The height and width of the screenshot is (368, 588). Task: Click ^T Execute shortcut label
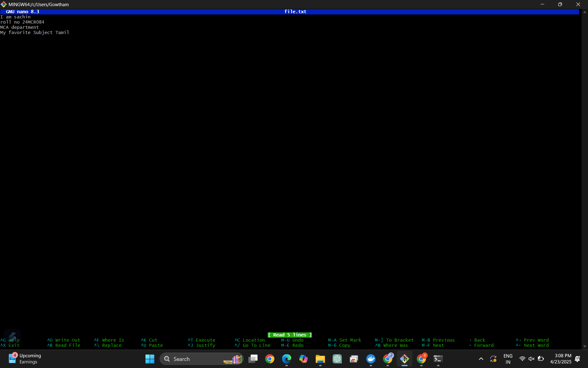coord(202,340)
